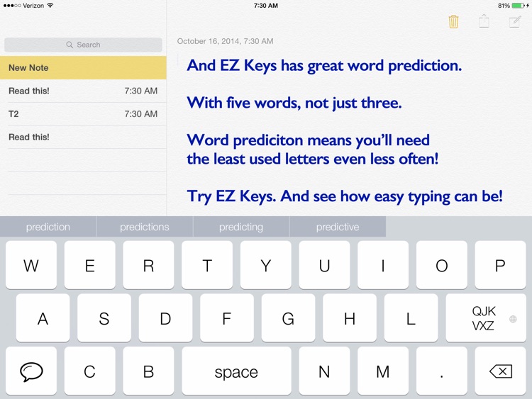
Task: Tap the Verizon carrier label
Action: click(x=33, y=6)
